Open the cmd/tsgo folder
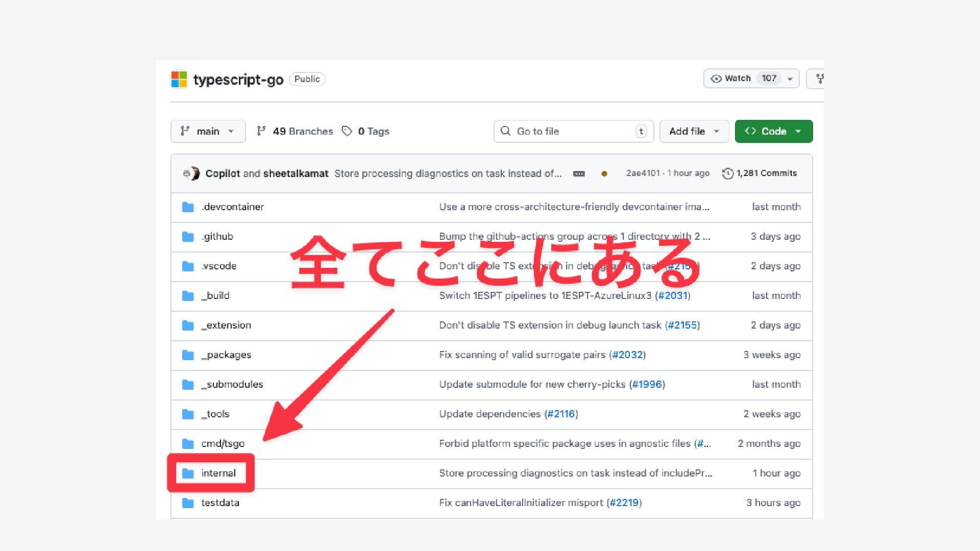The image size is (980, 551). (x=223, y=444)
